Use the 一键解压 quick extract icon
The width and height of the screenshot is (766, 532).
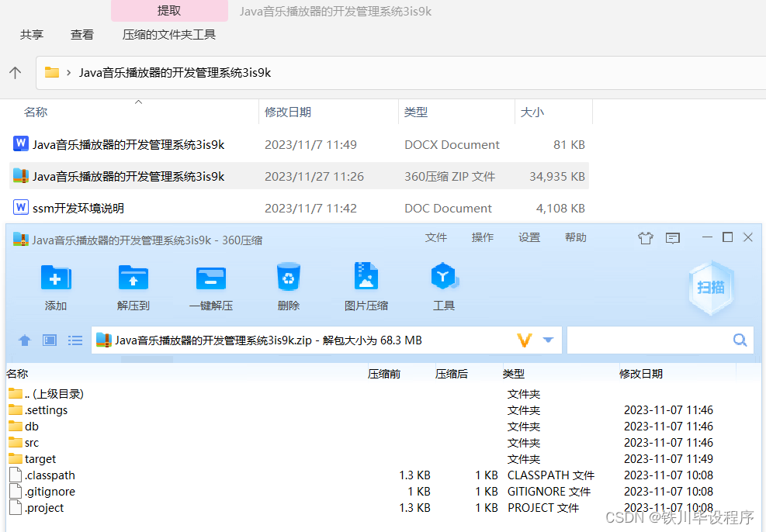point(210,285)
